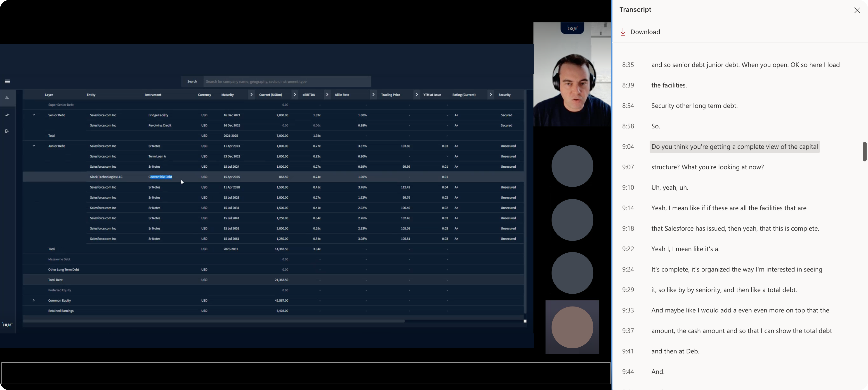Click the Search button
Screen dimensions: 868x390
coord(192,82)
